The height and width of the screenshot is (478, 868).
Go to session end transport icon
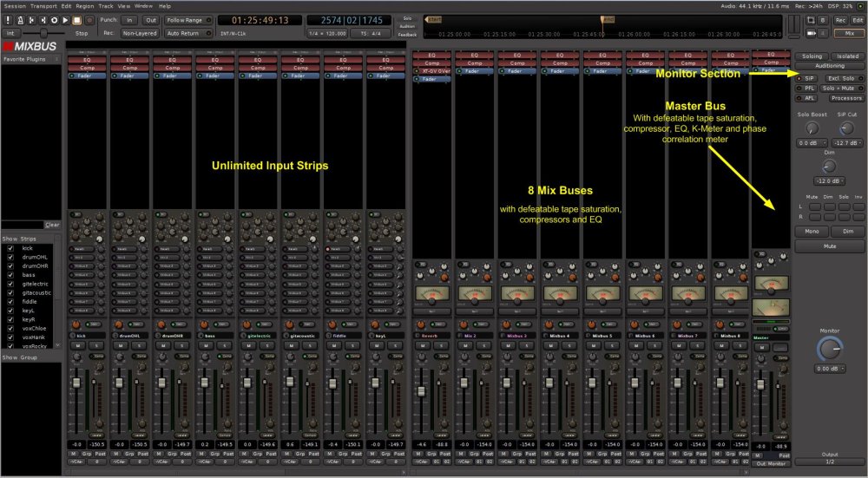pyautogui.click(x=43, y=20)
